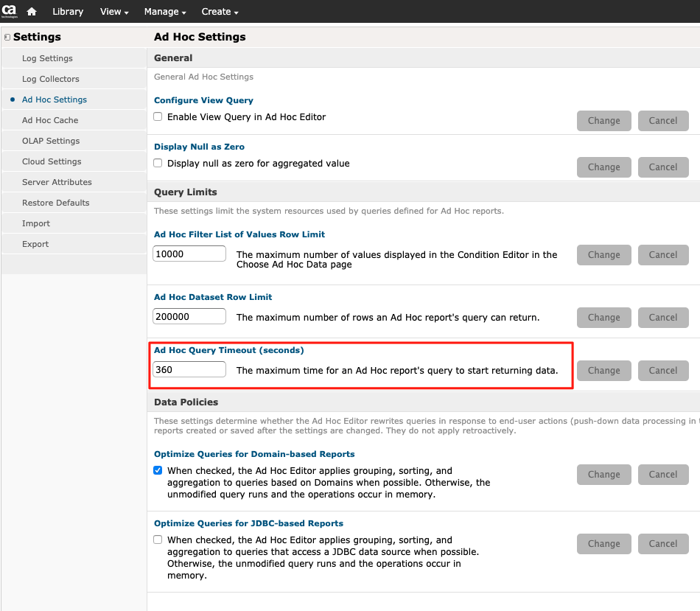Go to Home via house icon

(32, 12)
